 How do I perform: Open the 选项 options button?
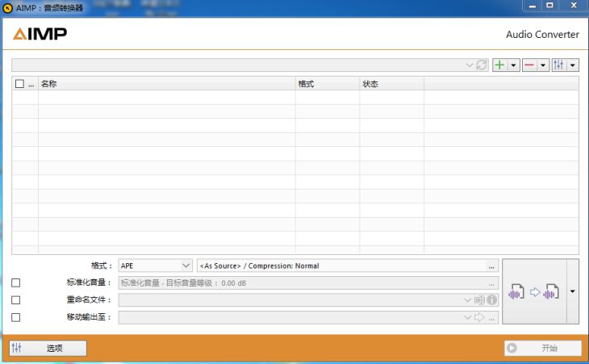click(x=48, y=348)
